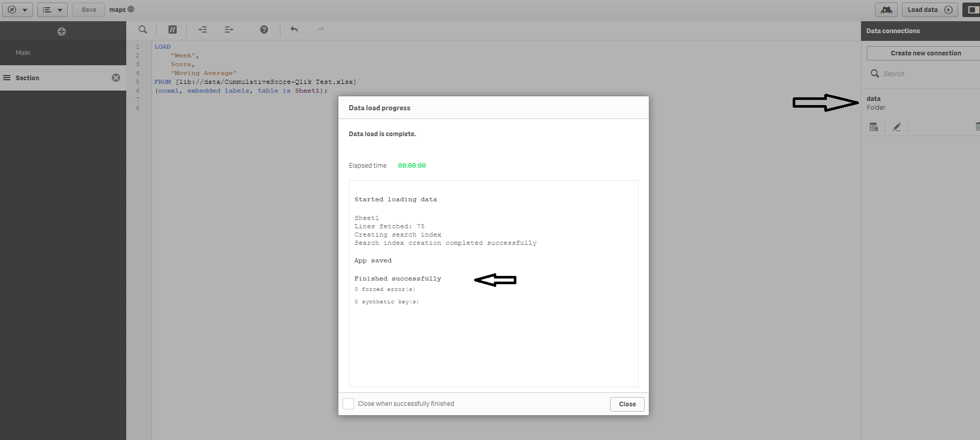Click select data icon for data connection
This screenshot has height=440, width=980.
pos(874,127)
